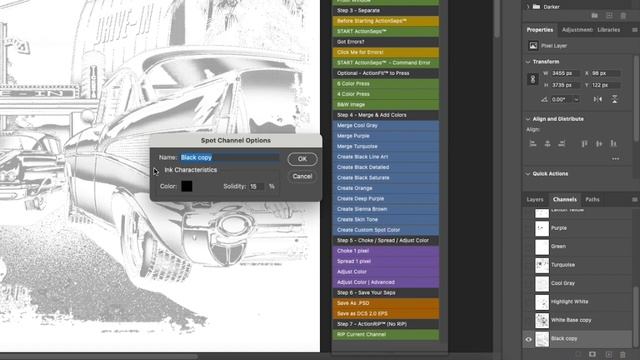The height and width of the screenshot is (360, 640).
Task: Click the spot channel Name field
Action: 230,157
